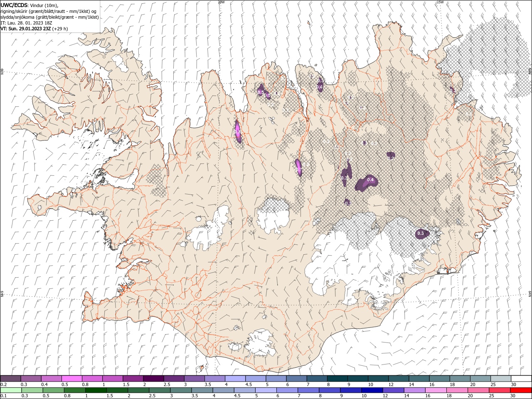
Task: Pick the bright pink 0.5 swatch in purple legend
Action: 71,379
